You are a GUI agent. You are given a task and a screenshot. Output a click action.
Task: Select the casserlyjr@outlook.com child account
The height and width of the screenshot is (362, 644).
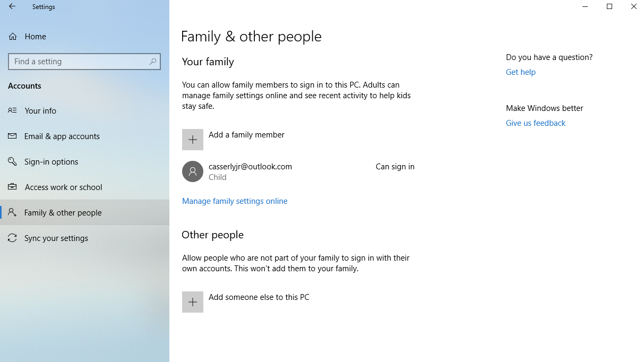(x=250, y=166)
